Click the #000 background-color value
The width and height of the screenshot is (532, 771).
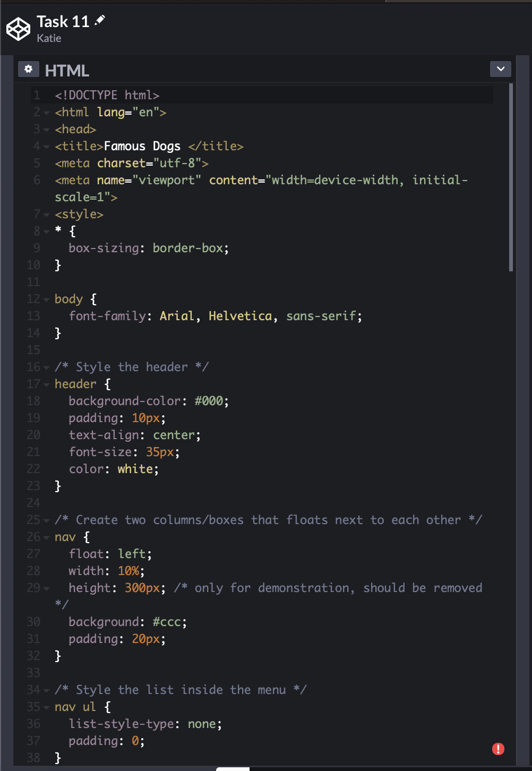pos(209,401)
